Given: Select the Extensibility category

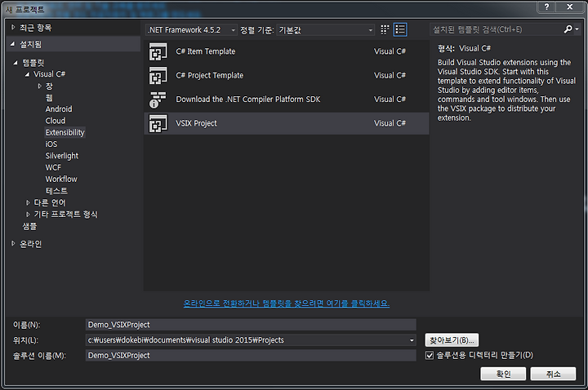Looking at the screenshot, I should point(65,132).
